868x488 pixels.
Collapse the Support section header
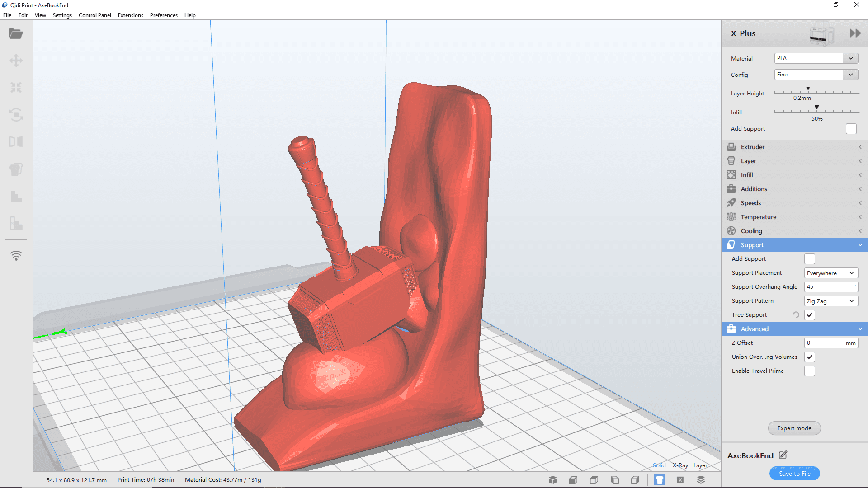[794, 245]
